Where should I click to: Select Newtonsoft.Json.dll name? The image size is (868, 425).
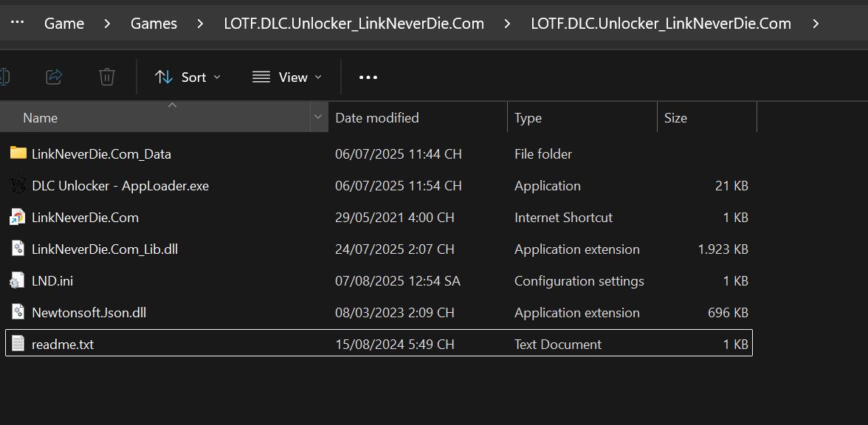(89, 313)
